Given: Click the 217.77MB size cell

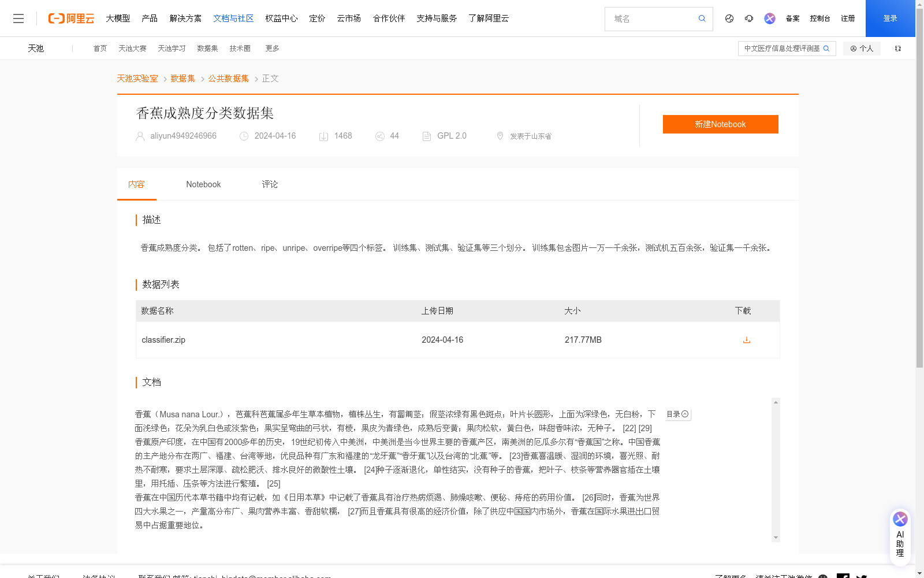Looking at the screenshot, I should pyautogui.click(x=583, y=340).
